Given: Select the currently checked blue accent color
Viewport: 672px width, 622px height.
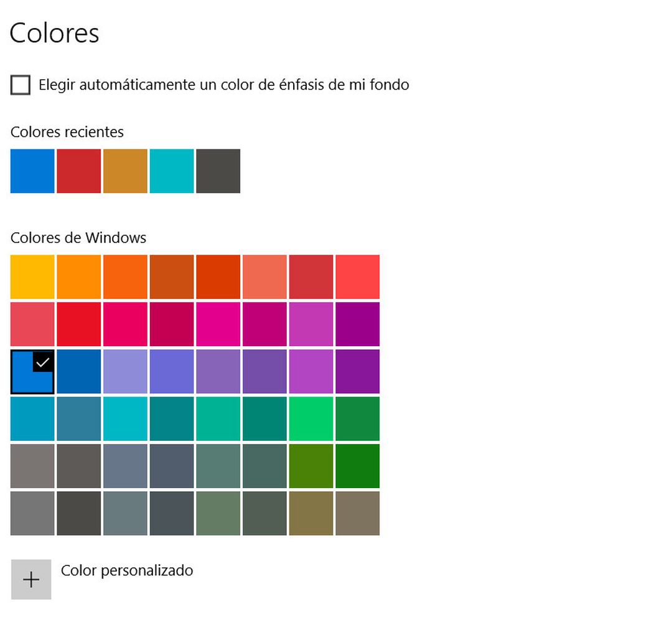Looking at the screenshot, I should [32, 372].
